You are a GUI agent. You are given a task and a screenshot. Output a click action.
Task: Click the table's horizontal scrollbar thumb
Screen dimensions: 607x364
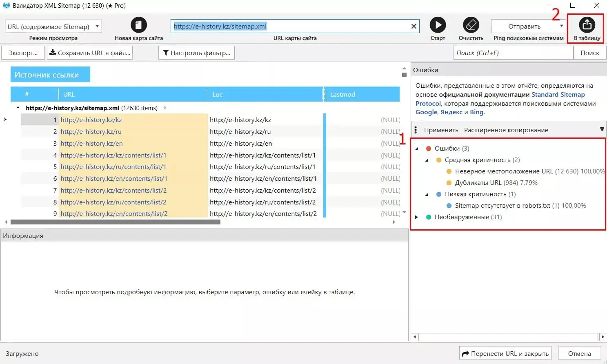tap(116, 222)
